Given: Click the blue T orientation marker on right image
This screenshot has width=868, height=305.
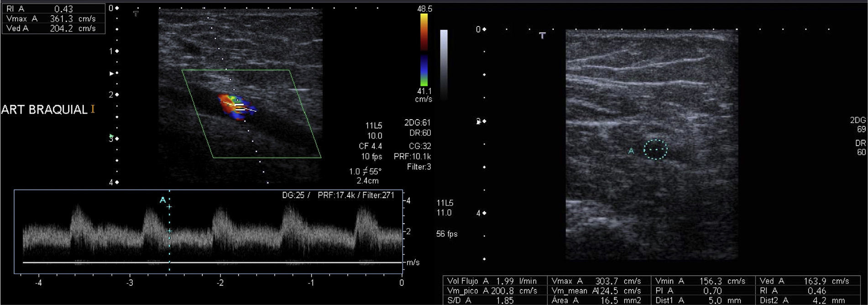Looking at the screenshot, I should point(542,35).
